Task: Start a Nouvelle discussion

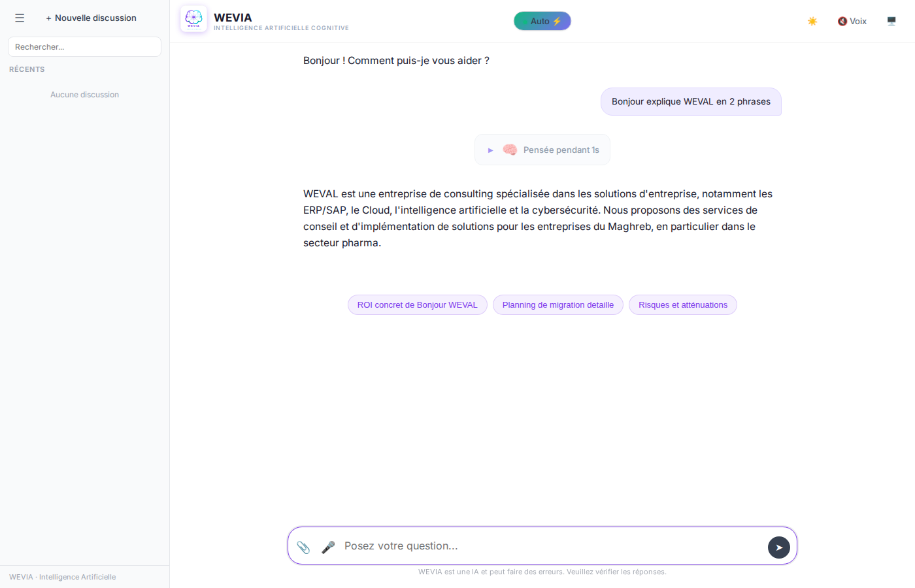Action: coord(91,18)
